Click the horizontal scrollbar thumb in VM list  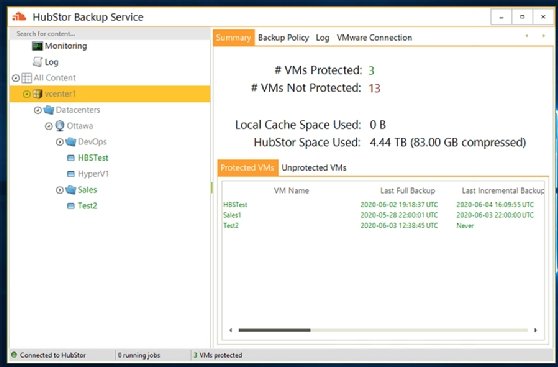(274, 330)
